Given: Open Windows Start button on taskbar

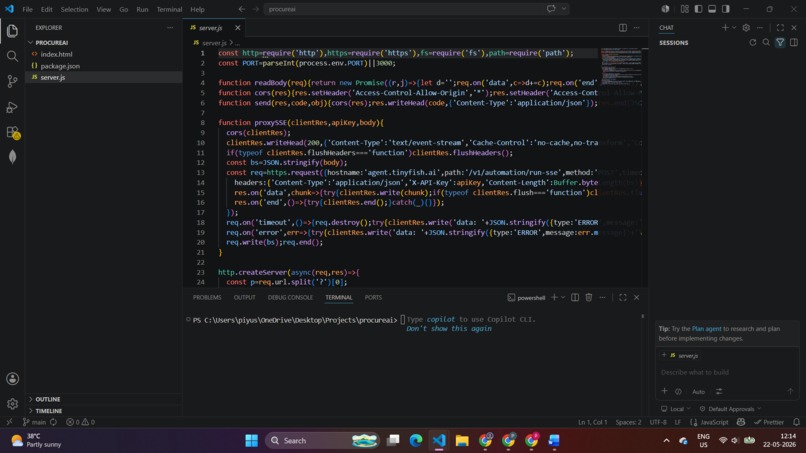Looking at the screenshot, I should pyautogui.click(x=251, y=441).
